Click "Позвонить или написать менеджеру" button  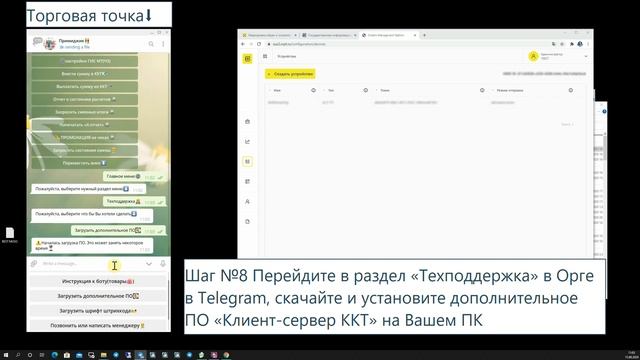point(98,325)
